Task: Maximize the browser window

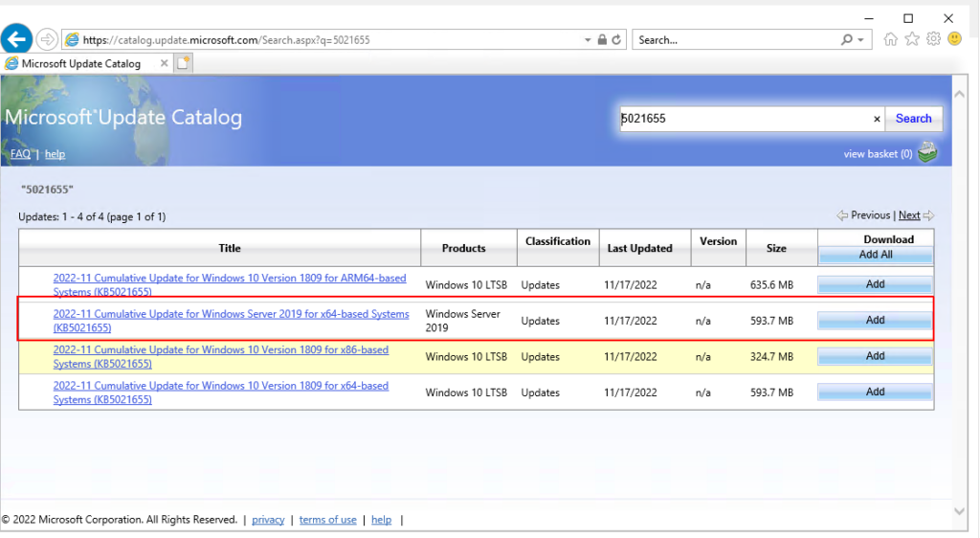Action: pyautogui.click(x=908, y=19)
